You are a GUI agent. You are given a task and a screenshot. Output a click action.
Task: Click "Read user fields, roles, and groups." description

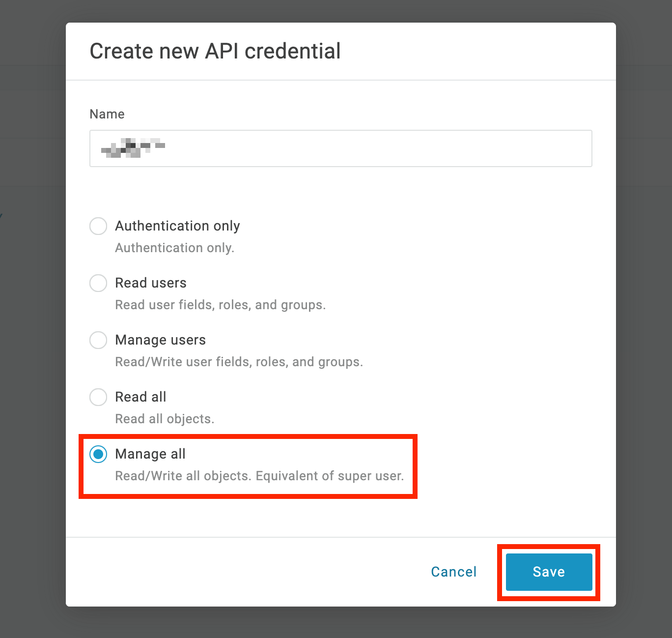(220, 305)
